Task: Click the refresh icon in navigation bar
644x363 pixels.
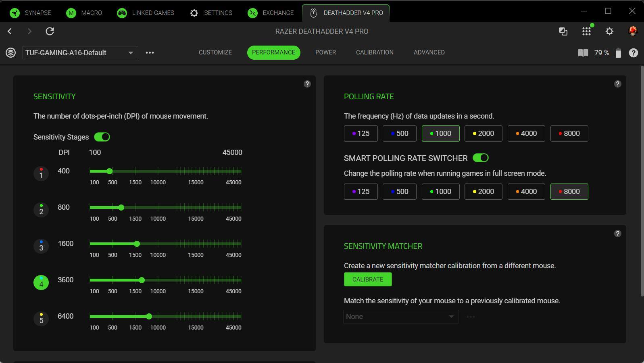Action: 50,31
